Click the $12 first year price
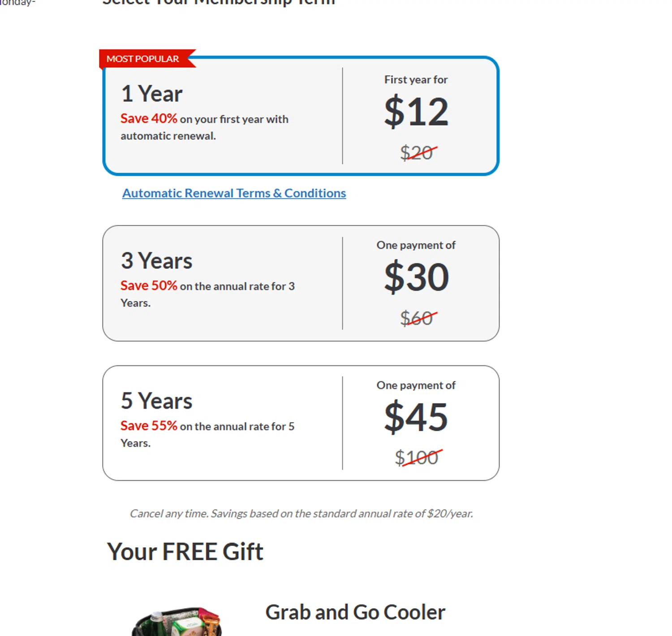This screenshot has height=636, width=672. tap(416, 112)
